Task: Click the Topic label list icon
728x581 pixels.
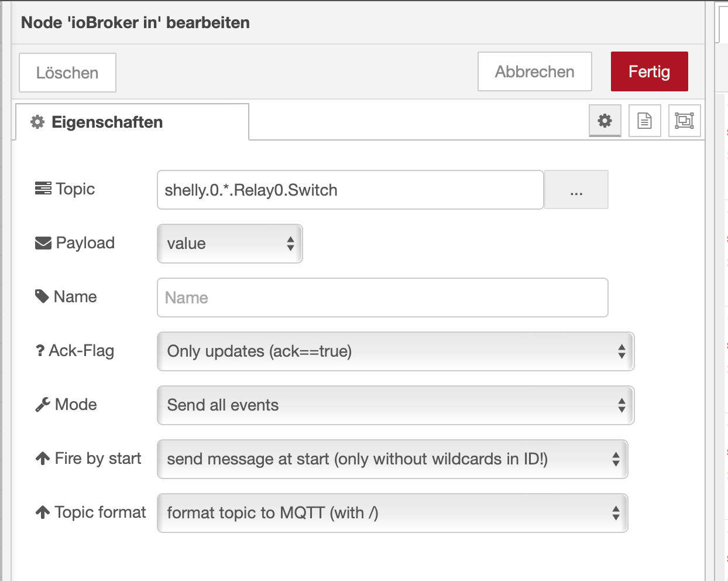Action: click(x=43, y=189)
